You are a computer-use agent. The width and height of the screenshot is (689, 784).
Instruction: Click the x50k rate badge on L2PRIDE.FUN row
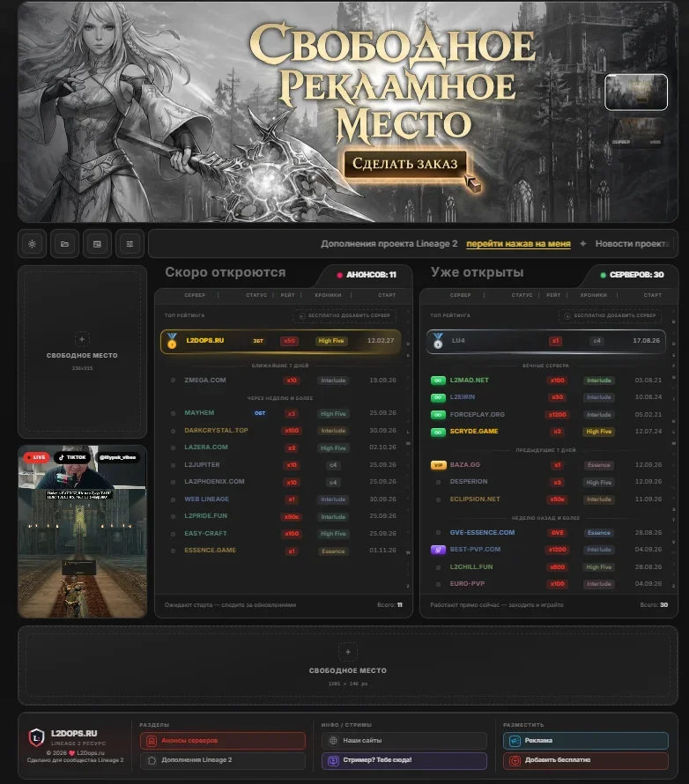[292, 517]
